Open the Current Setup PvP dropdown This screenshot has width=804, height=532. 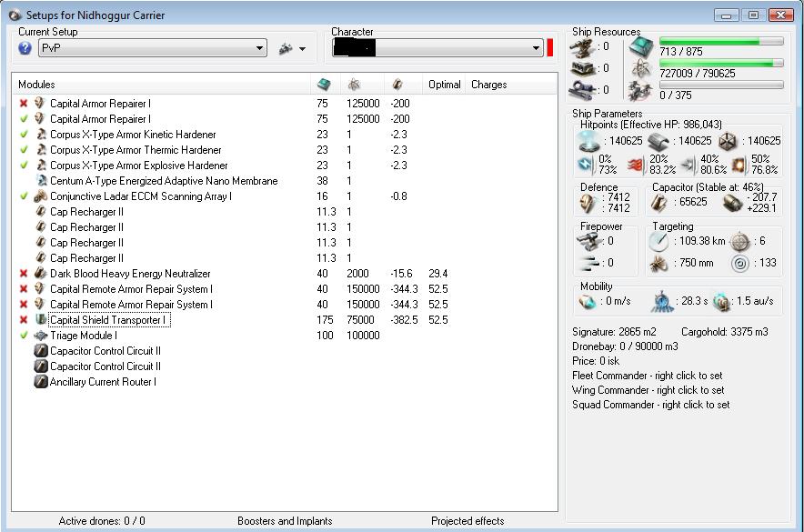point(152,48)
